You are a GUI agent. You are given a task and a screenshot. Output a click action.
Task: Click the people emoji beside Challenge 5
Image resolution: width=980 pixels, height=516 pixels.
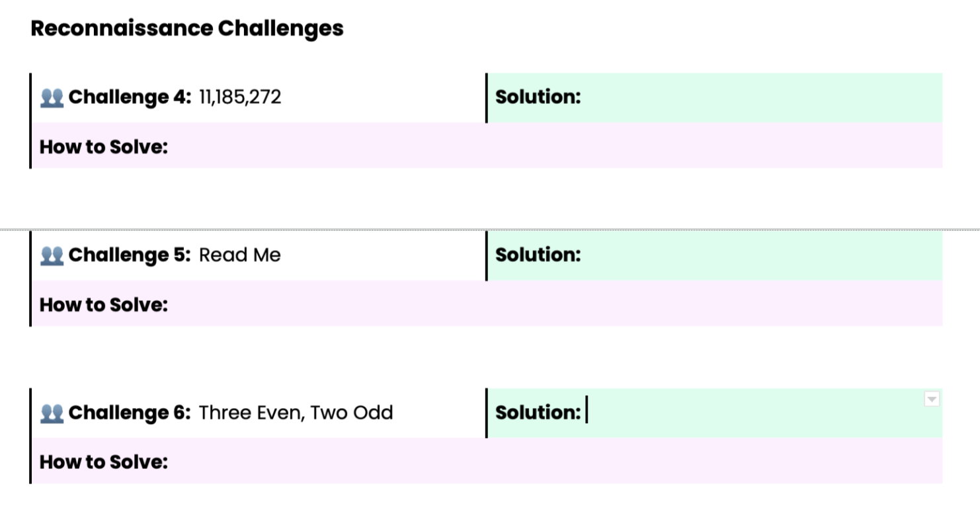click(x=52, y=256)
